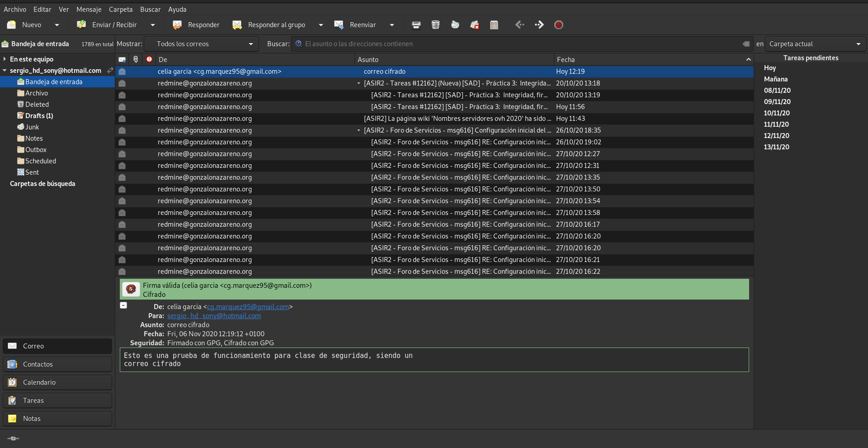Expand the 'En este equipo' tree node
Viewport: 868px width, 448px height.
[5, 59]
